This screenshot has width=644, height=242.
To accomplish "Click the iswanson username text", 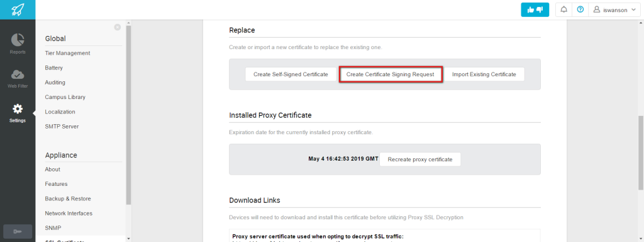I will tap(615, 10).
